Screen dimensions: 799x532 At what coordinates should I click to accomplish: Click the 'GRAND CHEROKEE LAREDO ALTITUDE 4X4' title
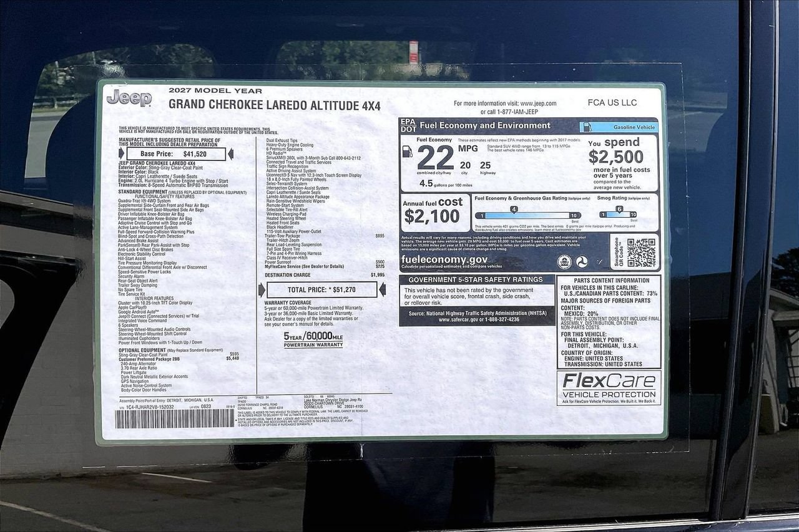[274, 105]
